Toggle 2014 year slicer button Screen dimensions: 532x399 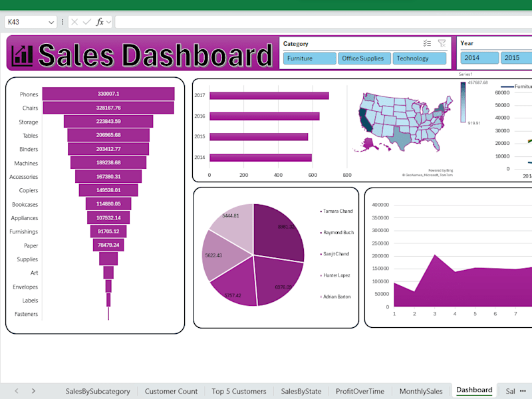point(479,58)
